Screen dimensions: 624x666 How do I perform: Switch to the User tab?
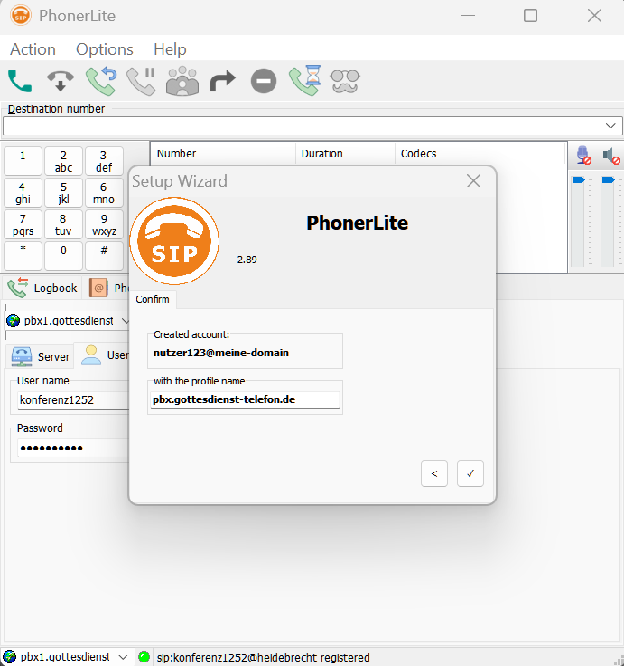(x=104, y=355)
